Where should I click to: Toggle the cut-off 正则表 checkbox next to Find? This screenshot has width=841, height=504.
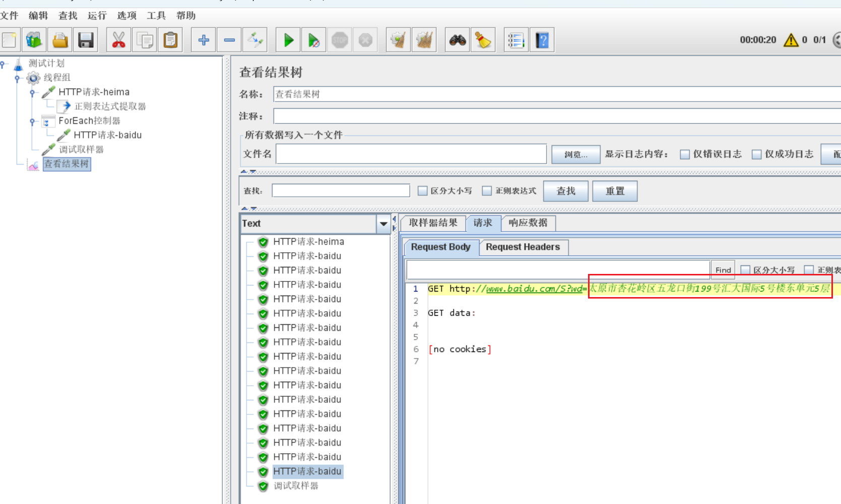pos(809,270)
